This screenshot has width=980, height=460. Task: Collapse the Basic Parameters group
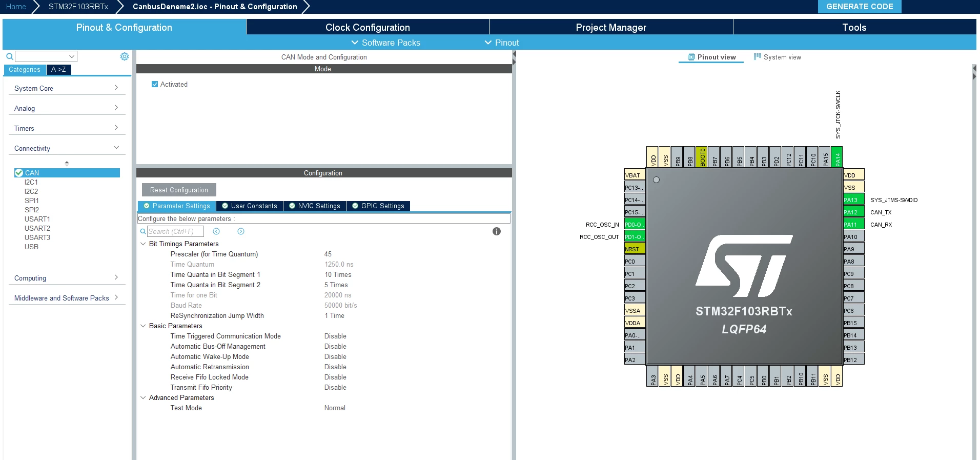pyautogui.click(x=143, y=326)
